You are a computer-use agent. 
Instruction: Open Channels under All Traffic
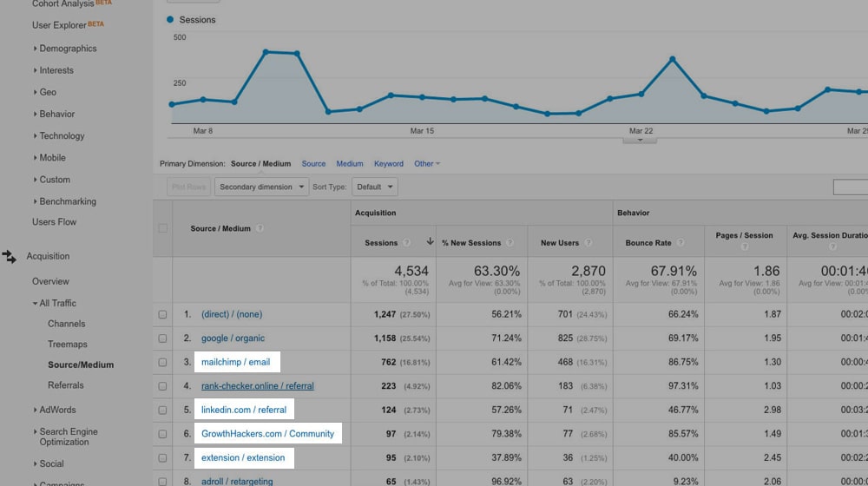[67, 324]
